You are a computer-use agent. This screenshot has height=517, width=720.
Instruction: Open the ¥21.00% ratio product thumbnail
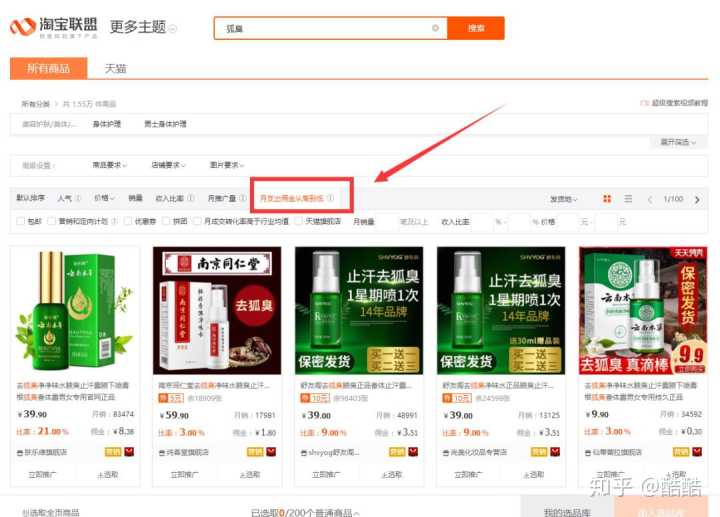coord(75,310)
